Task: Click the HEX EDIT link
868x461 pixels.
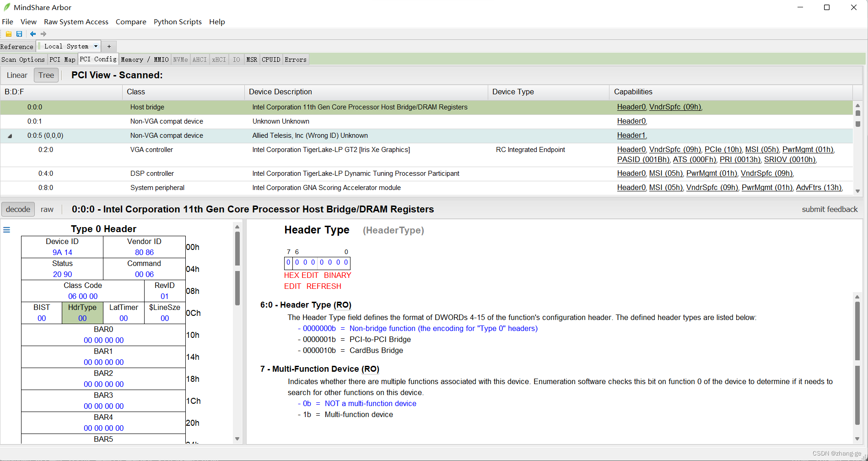Action: click(301, 275)
